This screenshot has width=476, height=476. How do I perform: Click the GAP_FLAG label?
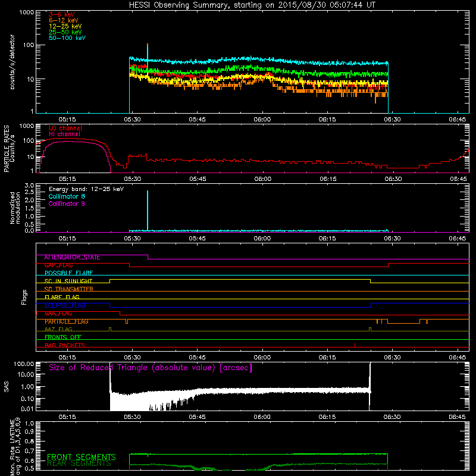[58, 265]
